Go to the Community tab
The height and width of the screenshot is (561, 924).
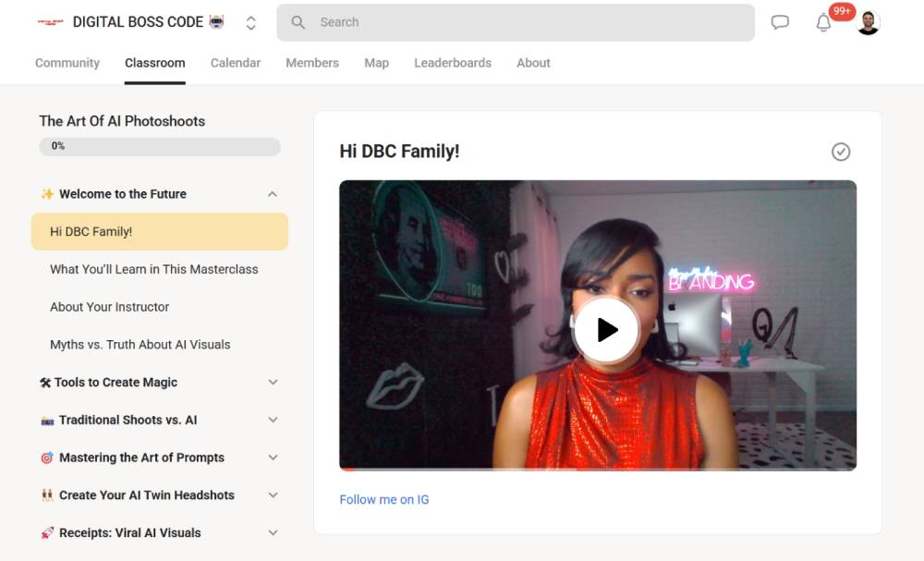tap(67, 63)
